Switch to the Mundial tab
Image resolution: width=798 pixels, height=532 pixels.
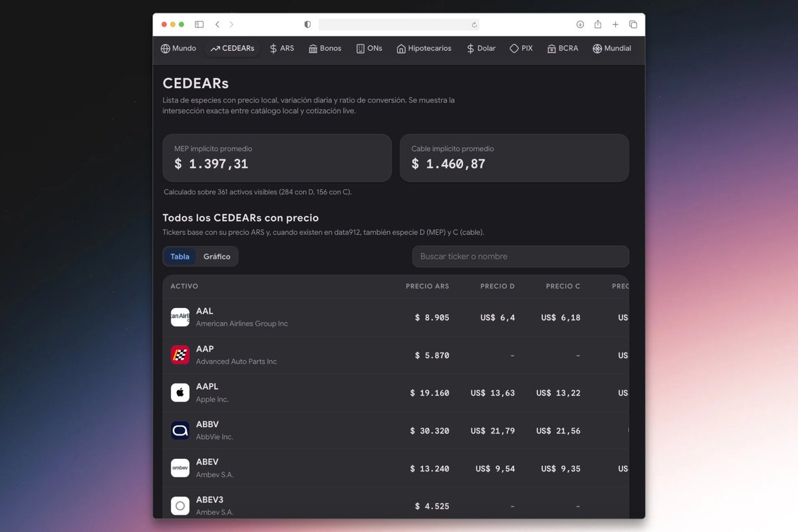(612, 49)
